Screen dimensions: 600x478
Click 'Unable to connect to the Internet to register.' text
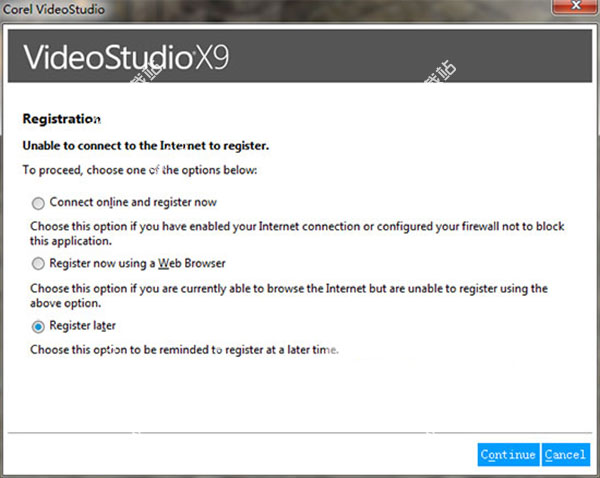click(x=146, y=146)
